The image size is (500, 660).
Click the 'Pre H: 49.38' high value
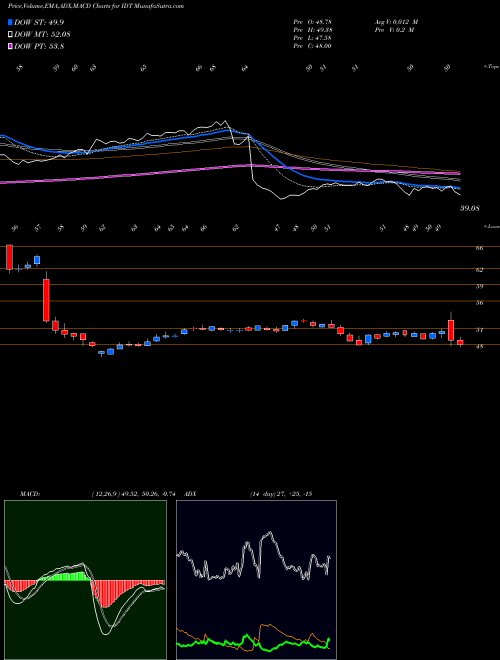pyautogui.click(x=313, y=30)
